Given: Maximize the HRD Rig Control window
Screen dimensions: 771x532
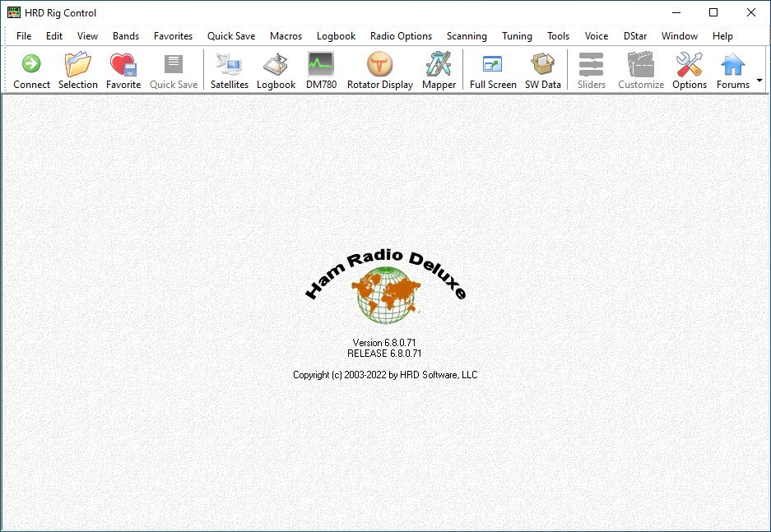Looking at the screenshot, I should click(x=713, y=13).
